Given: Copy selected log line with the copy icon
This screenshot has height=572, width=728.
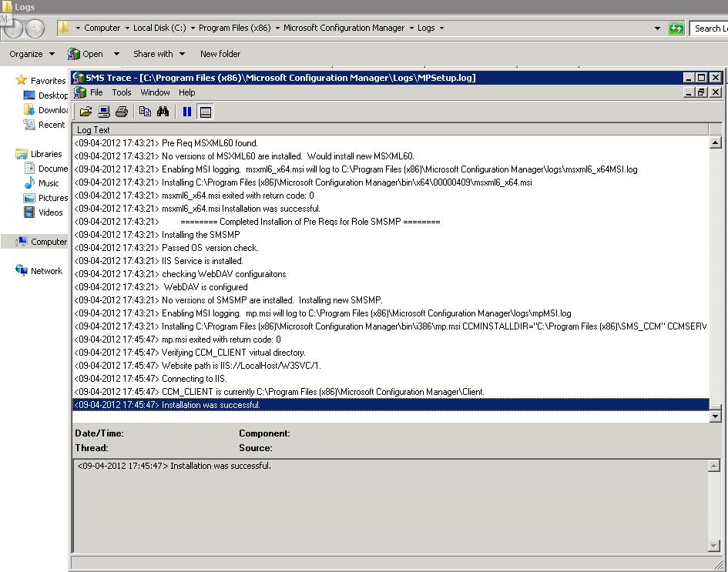Looking at the screenshot, I should [145, 111].
